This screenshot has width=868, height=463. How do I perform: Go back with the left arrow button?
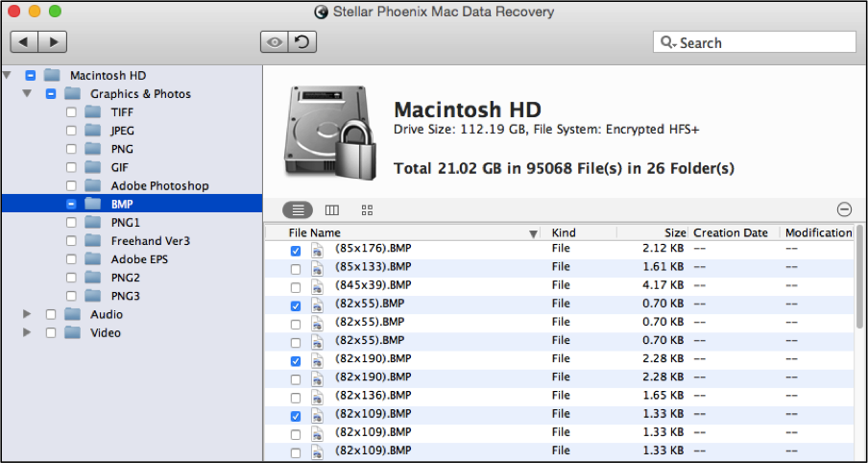(x=24, y=42)
